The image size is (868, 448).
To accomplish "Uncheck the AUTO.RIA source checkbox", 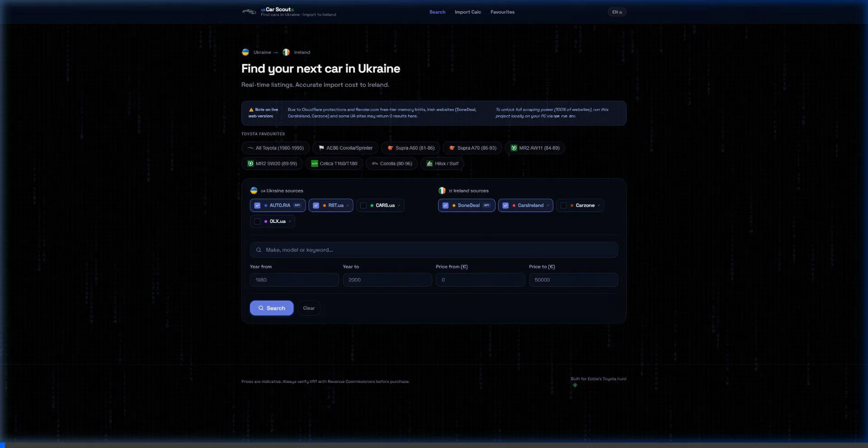I will 257,205.
